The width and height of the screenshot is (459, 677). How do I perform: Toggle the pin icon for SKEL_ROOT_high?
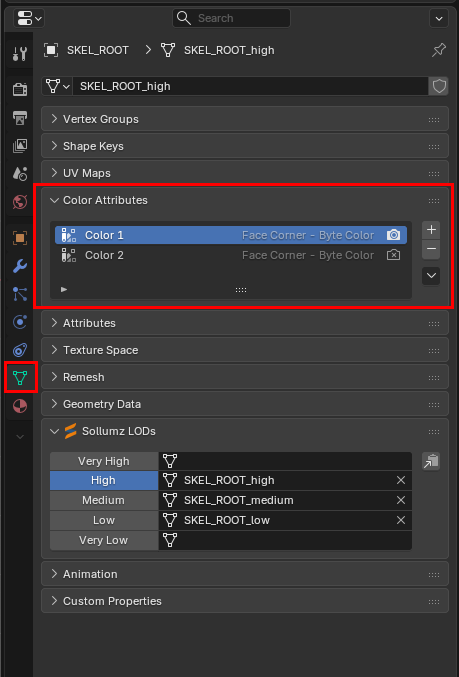(439, 51)
